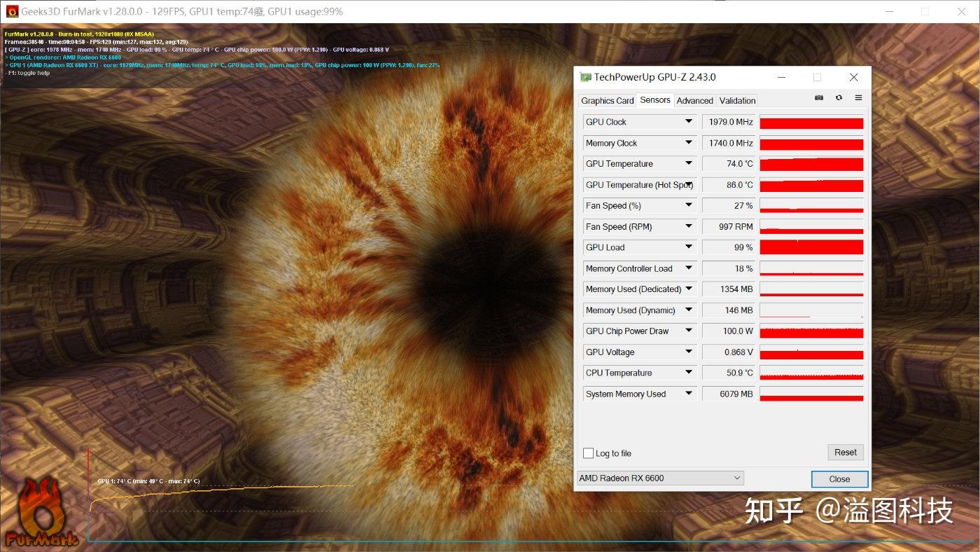Image resolution: width=980 pixels, height=552 pixels.
Task: Click the GPU-Z screenshot camera icon
Action: [819, 98]
